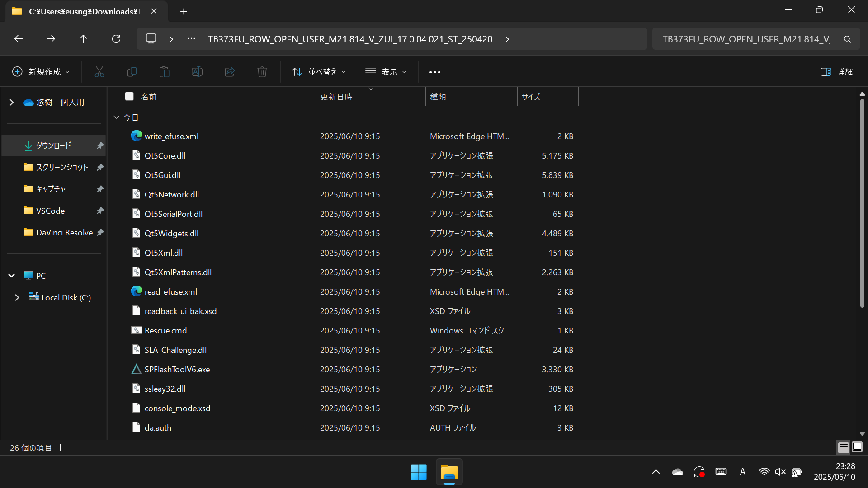
Task: Open the 詳細 details pane
Action: point(837,72)
